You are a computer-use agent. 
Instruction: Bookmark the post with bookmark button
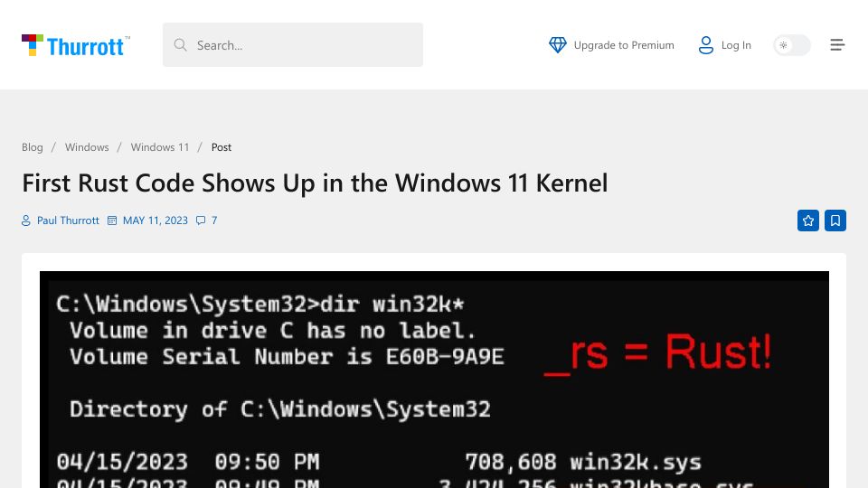(x=835, y=221)
